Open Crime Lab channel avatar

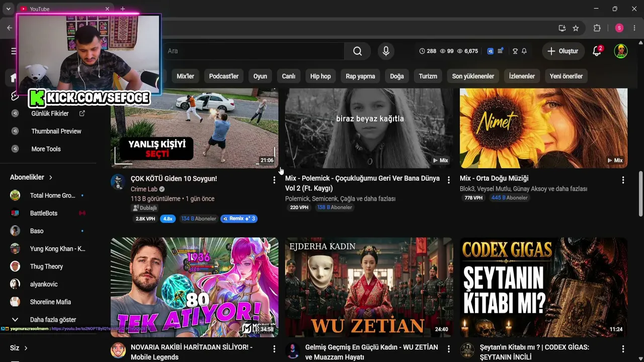(x=118, y=182)
